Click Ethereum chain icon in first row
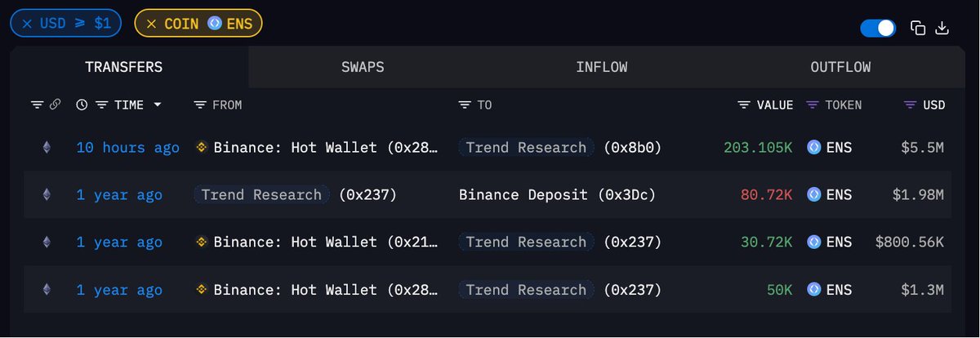The height and width of the screenshot is (338, 980). (x=46, y=148)
